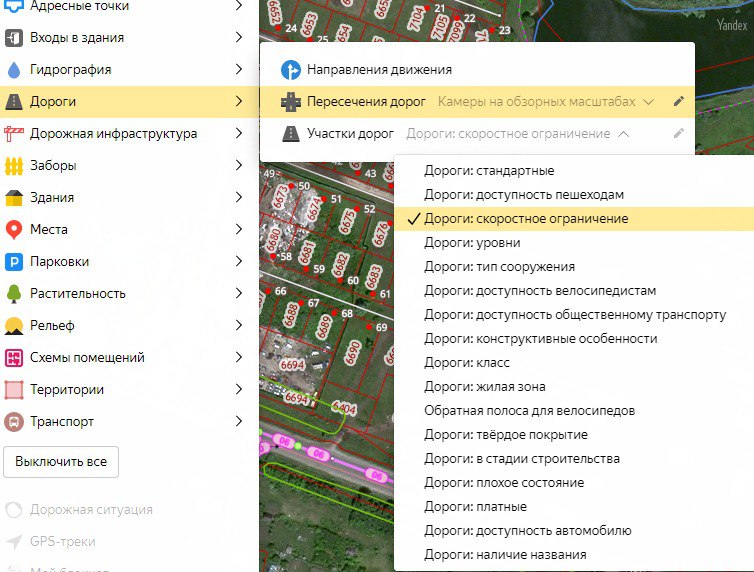Expand the Гидрография submenu arrow
Image resolution: width=754 pixels, height=572 pixels.
tap(239, 69)
